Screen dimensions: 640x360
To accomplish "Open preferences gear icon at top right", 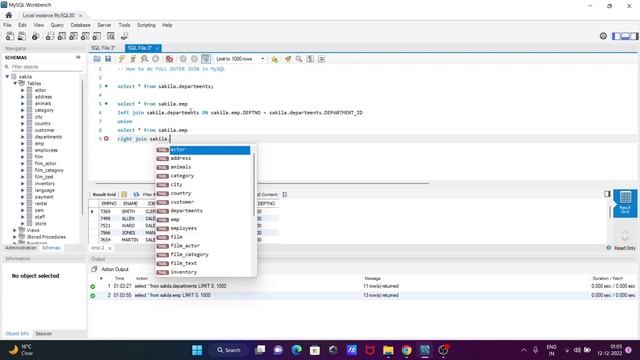I will click(x=603, y=36).
